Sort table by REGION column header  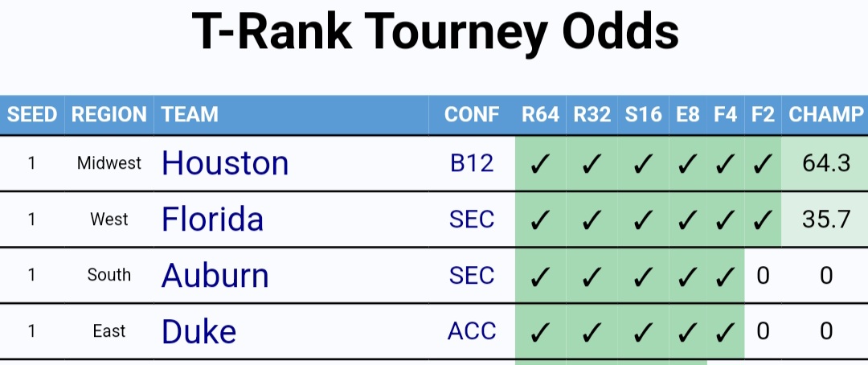tap(109, 115)
